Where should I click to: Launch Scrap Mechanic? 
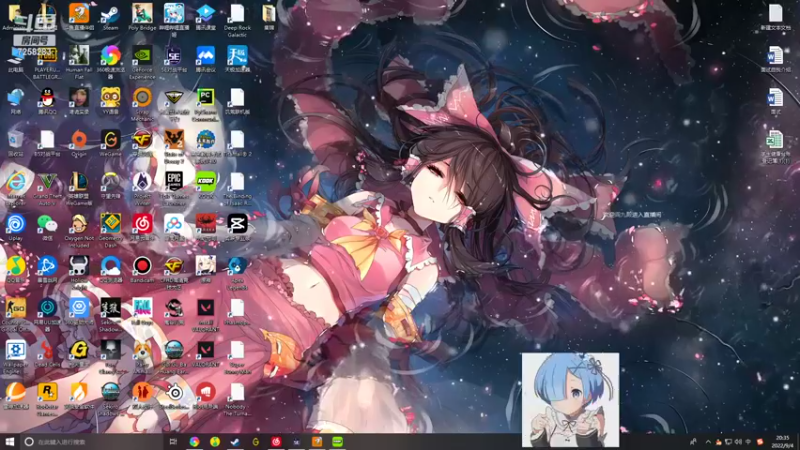coord(142,104)
